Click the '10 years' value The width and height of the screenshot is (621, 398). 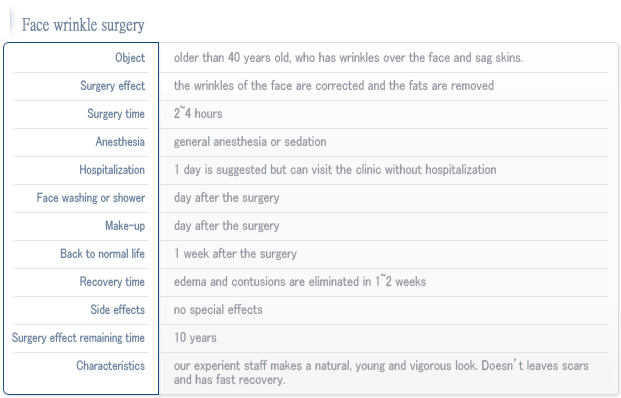click(195, 338)
